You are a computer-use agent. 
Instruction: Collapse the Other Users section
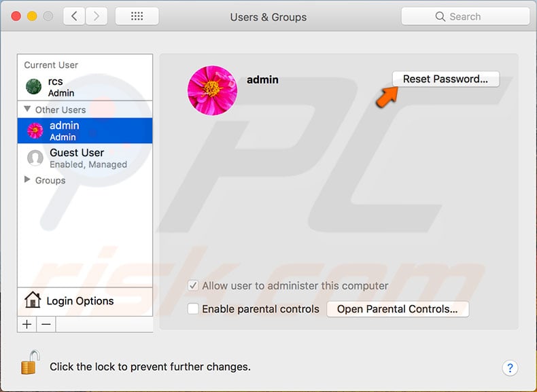[27, 109]
